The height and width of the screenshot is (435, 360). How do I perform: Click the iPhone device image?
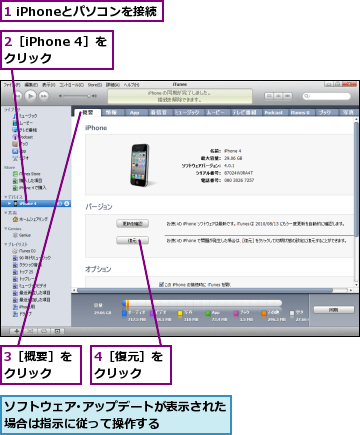[140, 165]
